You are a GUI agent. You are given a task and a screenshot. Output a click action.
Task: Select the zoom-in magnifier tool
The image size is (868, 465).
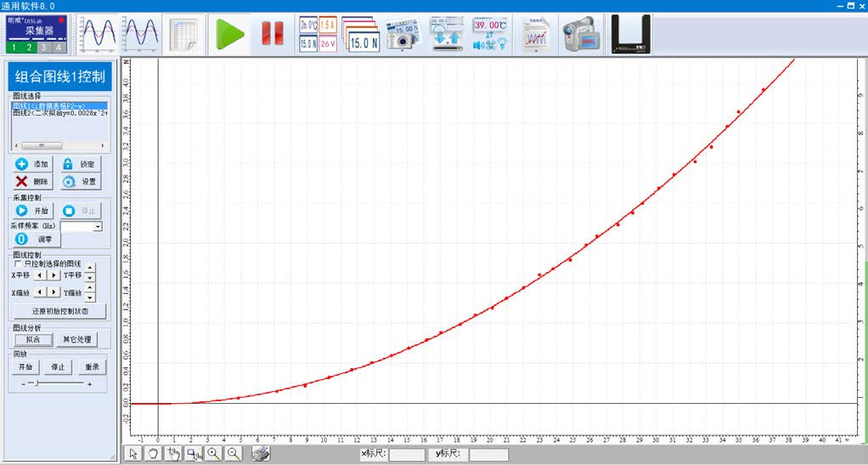coord(214,454)
